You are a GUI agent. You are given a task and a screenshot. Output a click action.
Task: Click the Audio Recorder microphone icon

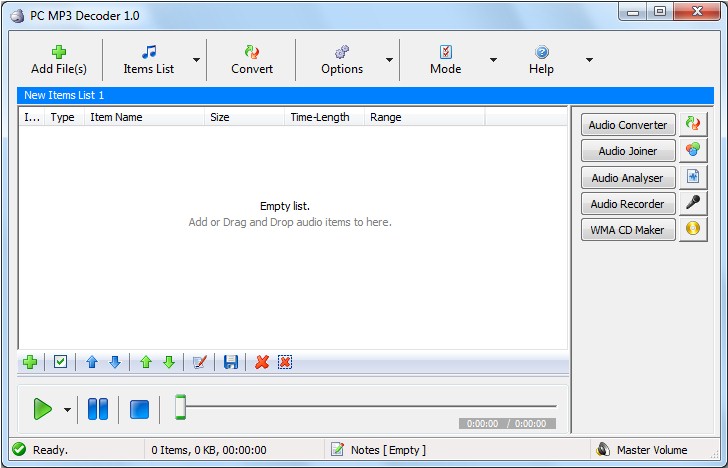(693, 202)
